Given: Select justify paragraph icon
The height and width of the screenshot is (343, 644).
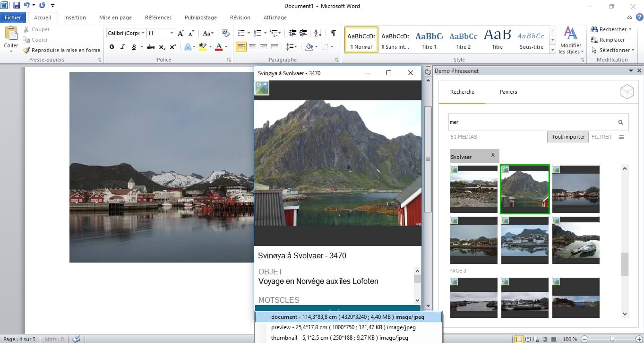Looking at the screenshot, I should click(x=275, y=47).
